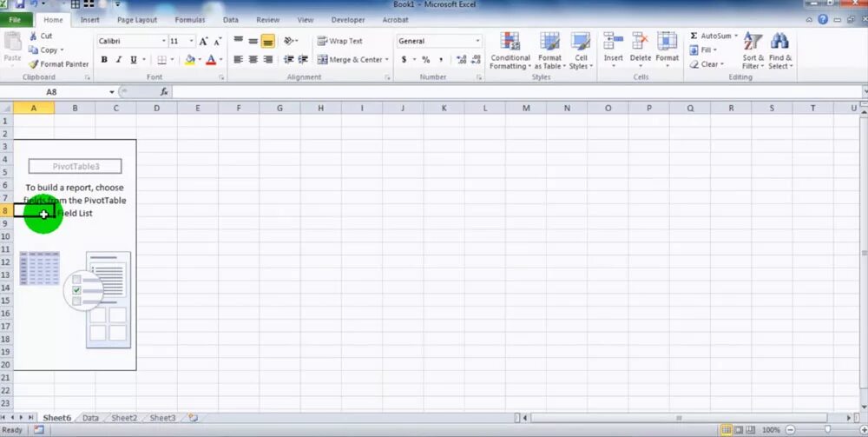
Task: Click Wrap Text button
Action: tap(340, 41)
